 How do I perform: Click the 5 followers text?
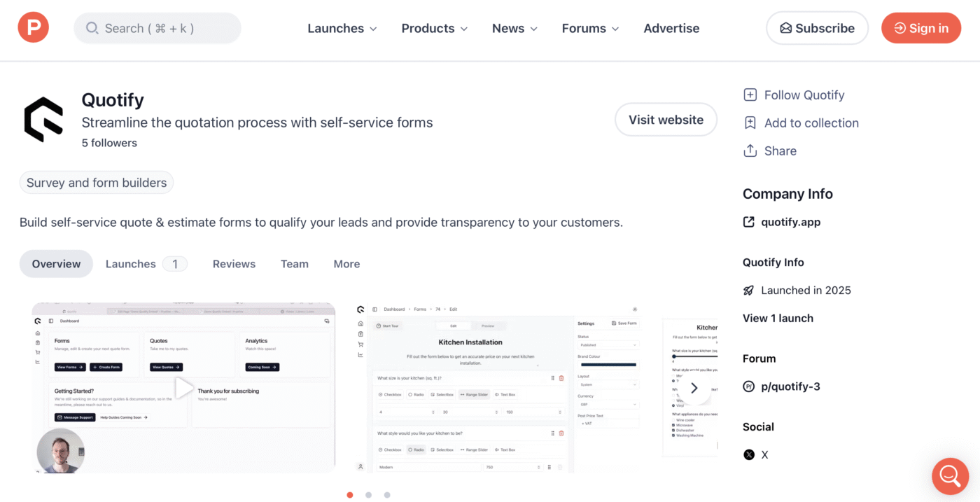point(109,143)
